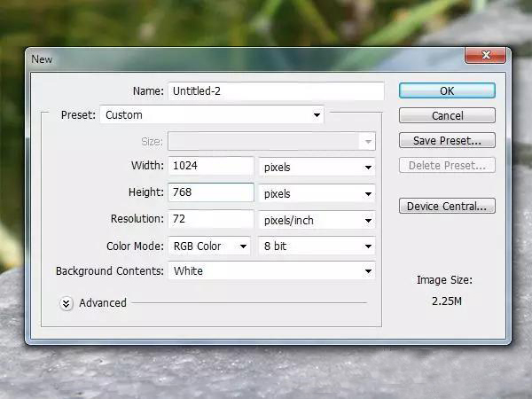
Task: Open the bit depth dropdown
Action: pos(317,246)
